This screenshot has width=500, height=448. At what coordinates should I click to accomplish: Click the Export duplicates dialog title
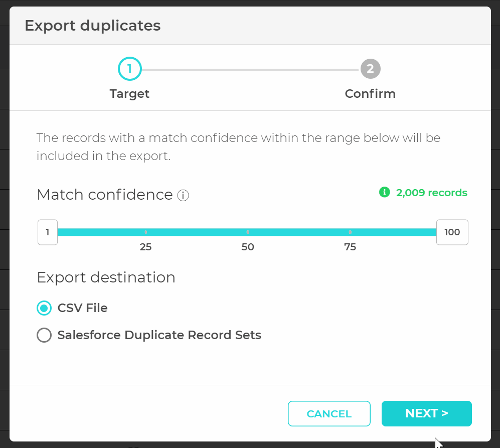[93, 26]
